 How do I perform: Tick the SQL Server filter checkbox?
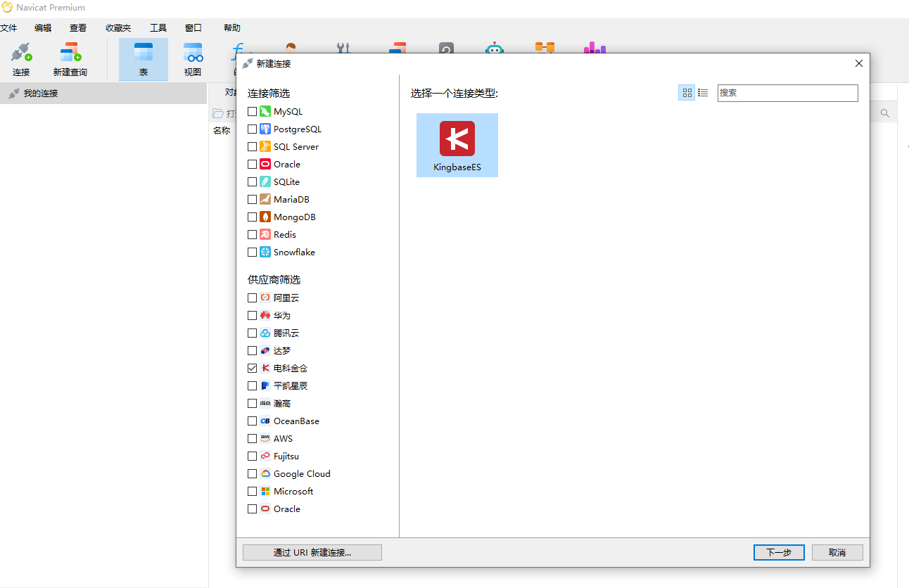point(252,146)
